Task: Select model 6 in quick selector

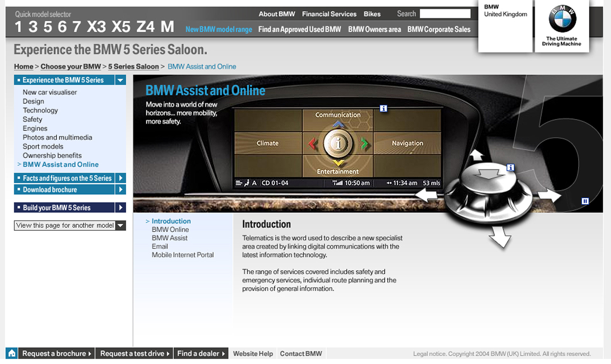Action: (62, 27)
